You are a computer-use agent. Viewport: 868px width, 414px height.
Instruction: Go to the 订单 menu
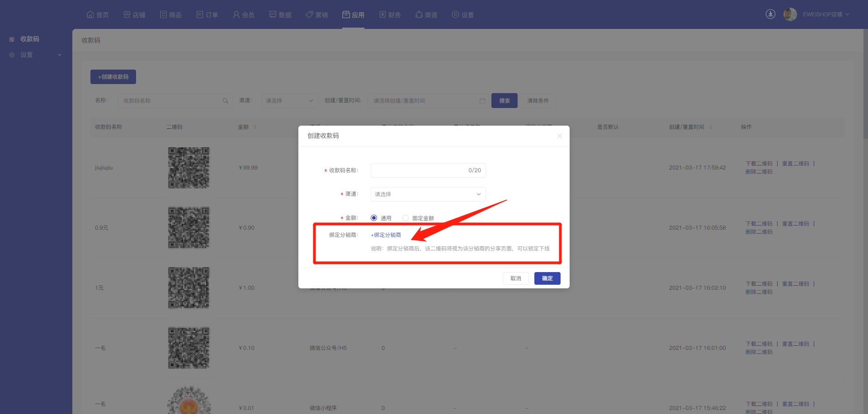[207, 15]
